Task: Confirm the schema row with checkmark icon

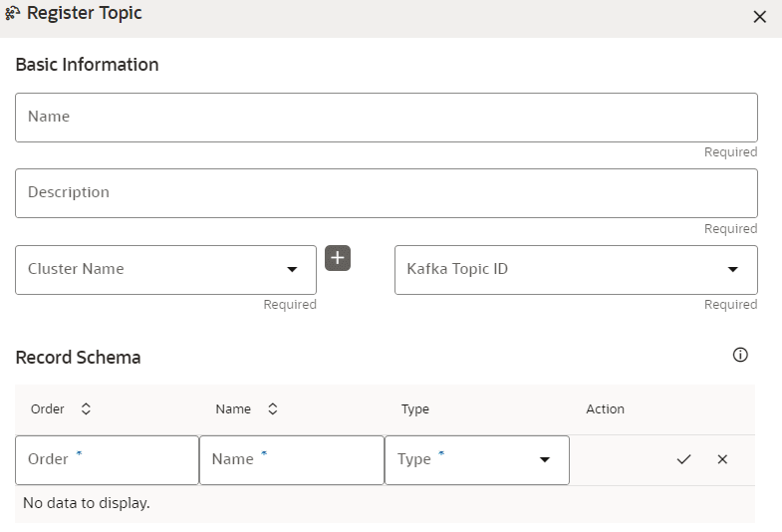Action: coord(683,459)
